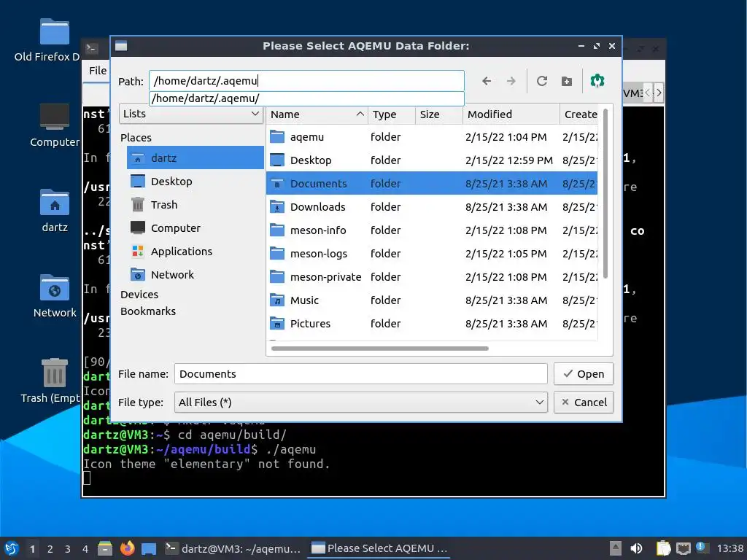This screenshot has height=560, width=747.
Task: Open clipboard manager tray icon
Action: (663, 548)
